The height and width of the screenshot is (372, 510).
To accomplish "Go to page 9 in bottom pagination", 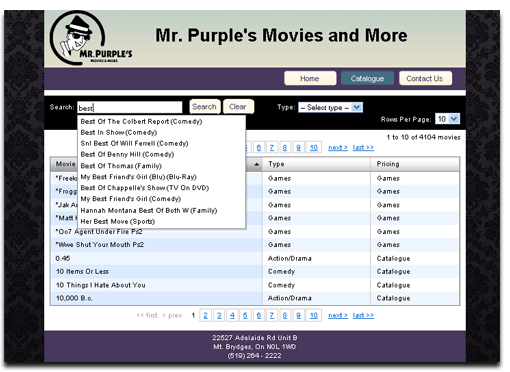I will click(298, 315).
